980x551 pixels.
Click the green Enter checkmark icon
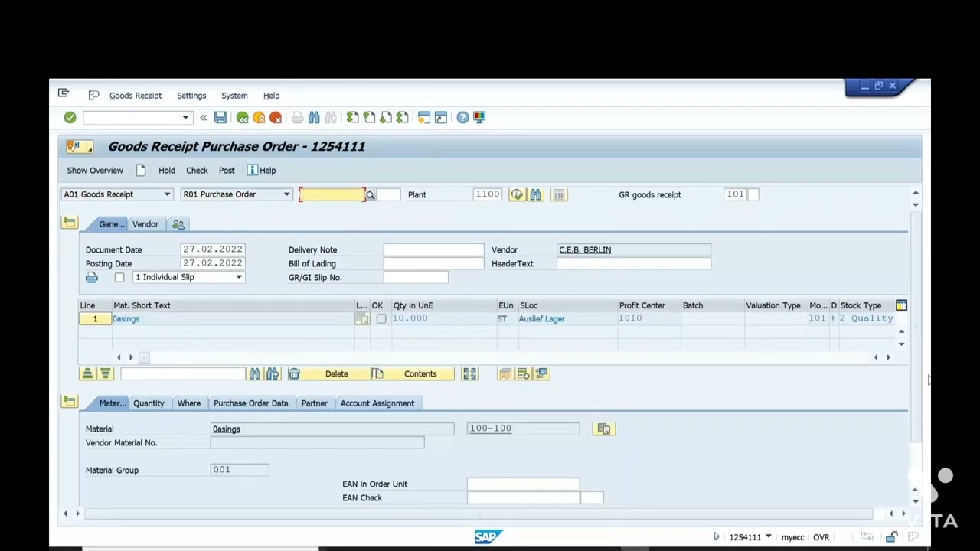[x=70, y=117]
